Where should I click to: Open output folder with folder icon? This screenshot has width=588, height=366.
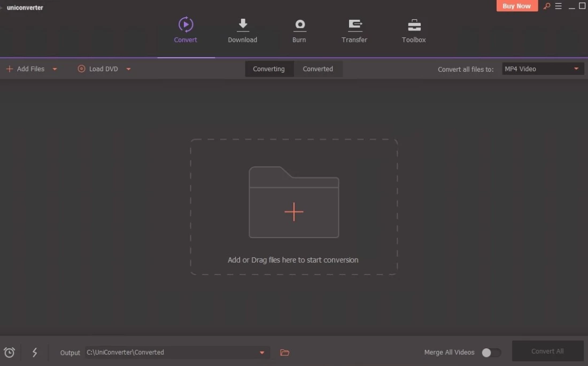click(285, 353)
